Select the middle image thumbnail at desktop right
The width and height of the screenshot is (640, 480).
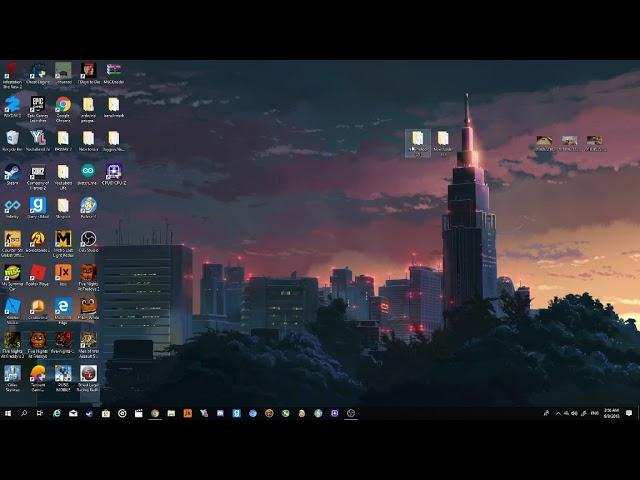click(x=569, y=143)
